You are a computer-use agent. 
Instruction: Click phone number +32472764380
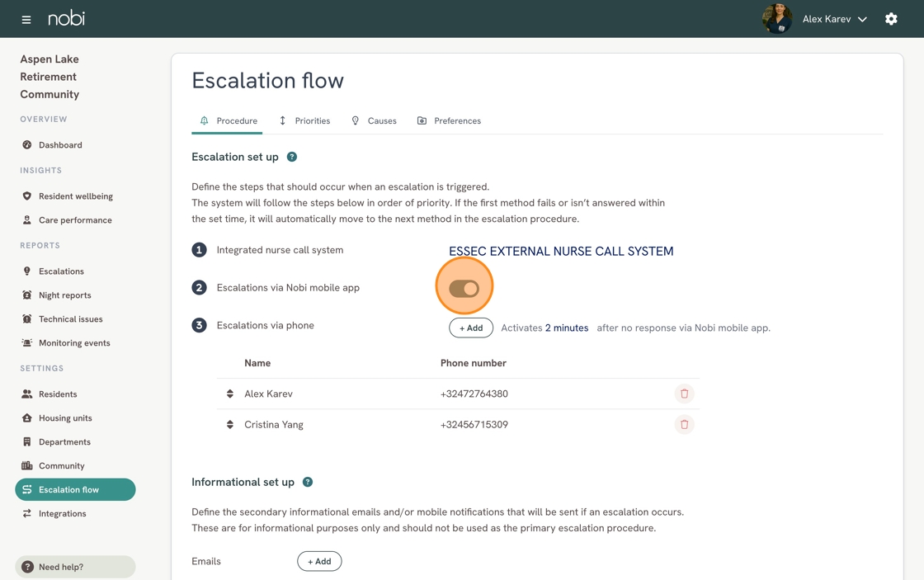pos(474,394)
